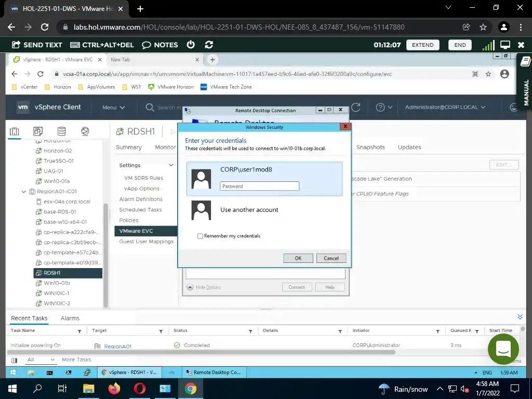This screenshot has height=399, width=532.
Task: Click OK in Windows Security dialog
Action: (298, 258)
